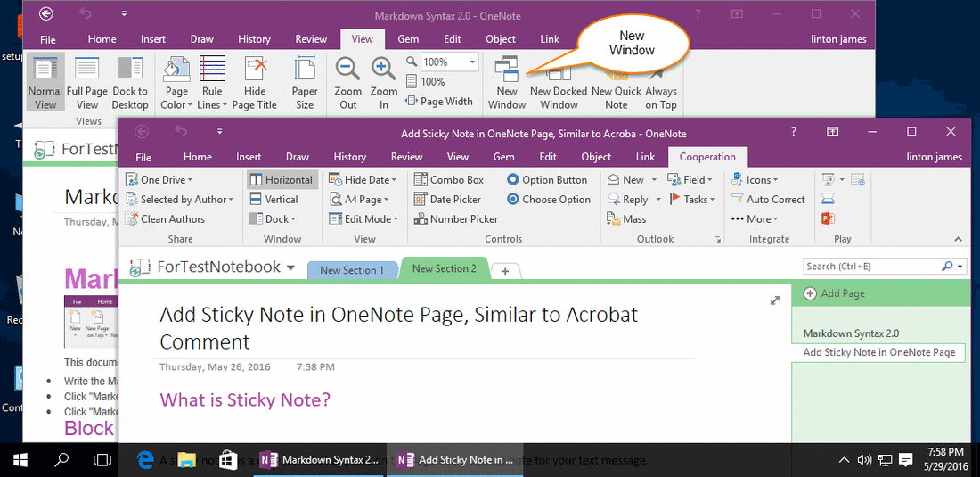Enable Always on Top

pos(661,83)
